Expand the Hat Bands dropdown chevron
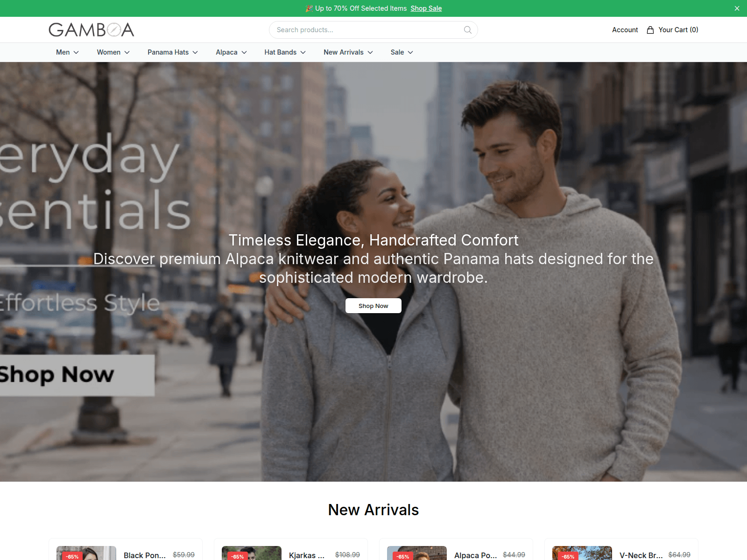747x560 pixels. click(x=303, y=52)
